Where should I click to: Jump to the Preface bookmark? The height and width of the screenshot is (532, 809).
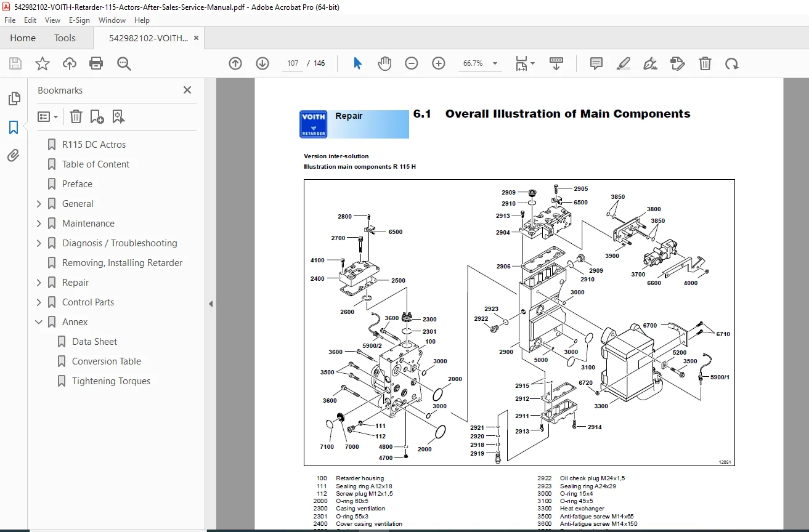pos(77,184)
